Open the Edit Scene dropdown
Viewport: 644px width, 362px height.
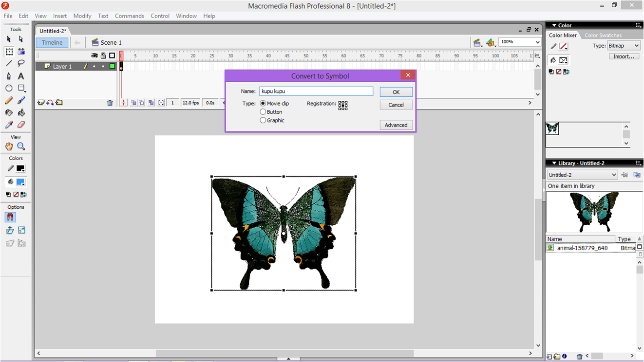(478, 43)
